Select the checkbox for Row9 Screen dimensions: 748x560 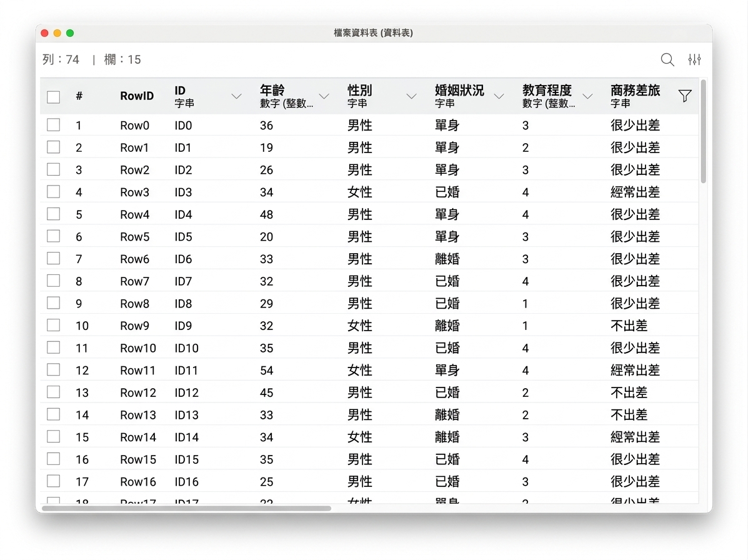coord(54,326)
